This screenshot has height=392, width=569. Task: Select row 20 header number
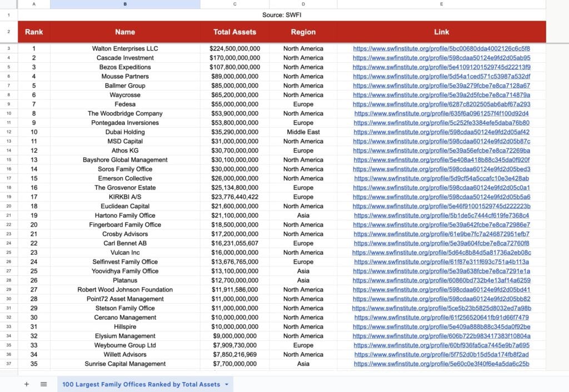point(8,206)
